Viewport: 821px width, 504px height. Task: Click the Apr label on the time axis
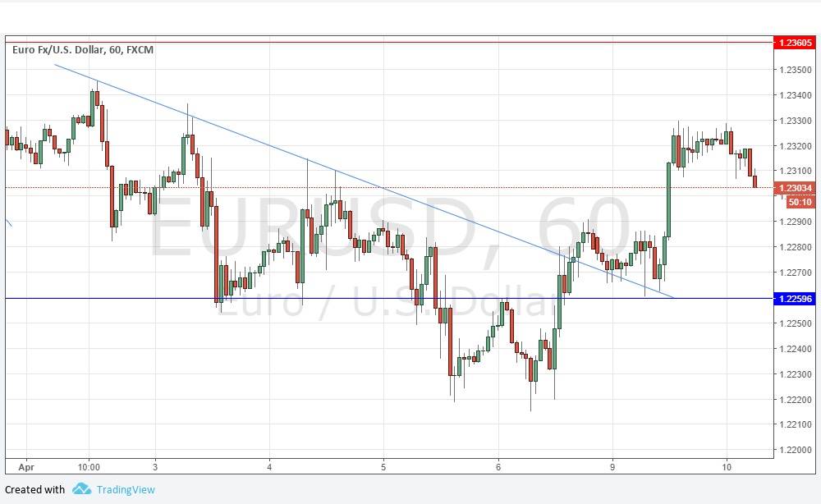(x=27, y=466)
